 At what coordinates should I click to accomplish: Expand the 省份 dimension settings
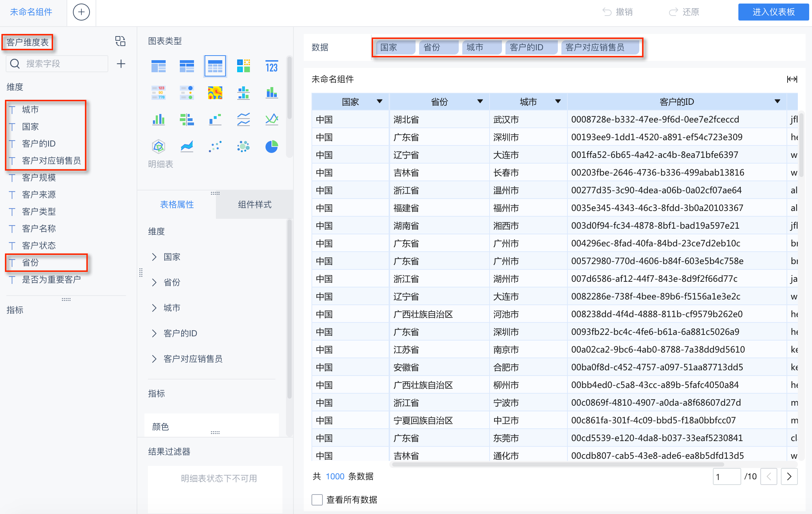coord(154,282)
